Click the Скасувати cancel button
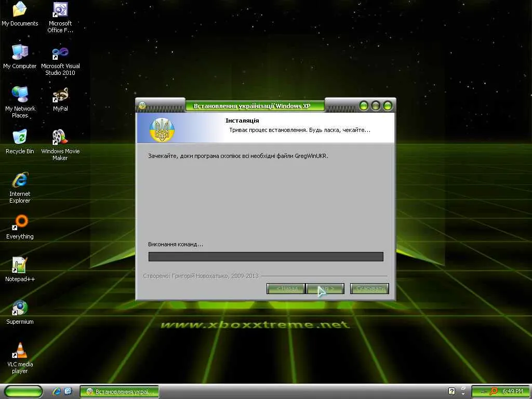Viewport: 532px width, 399px height. coord(369,289)
